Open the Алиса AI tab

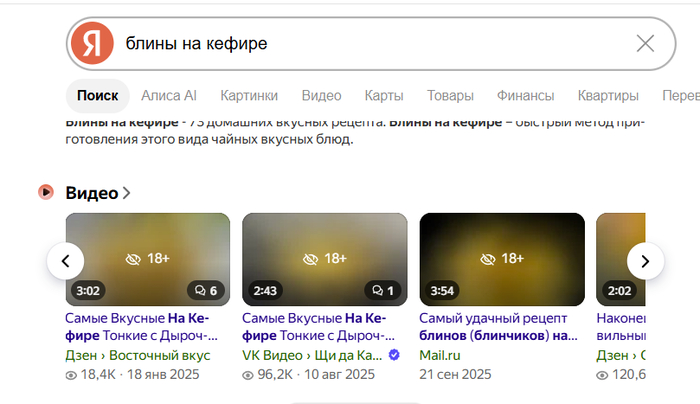coord(169,96)
